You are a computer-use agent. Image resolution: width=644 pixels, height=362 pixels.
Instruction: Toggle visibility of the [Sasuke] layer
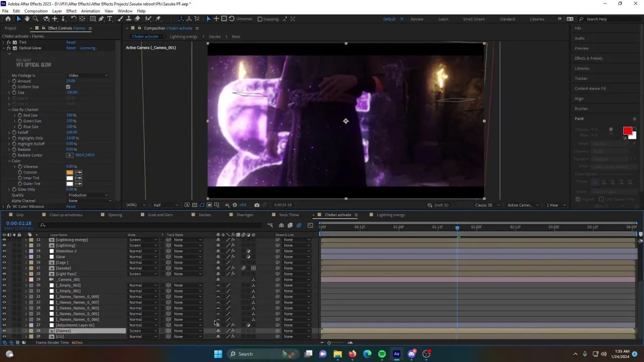(4, 268)
